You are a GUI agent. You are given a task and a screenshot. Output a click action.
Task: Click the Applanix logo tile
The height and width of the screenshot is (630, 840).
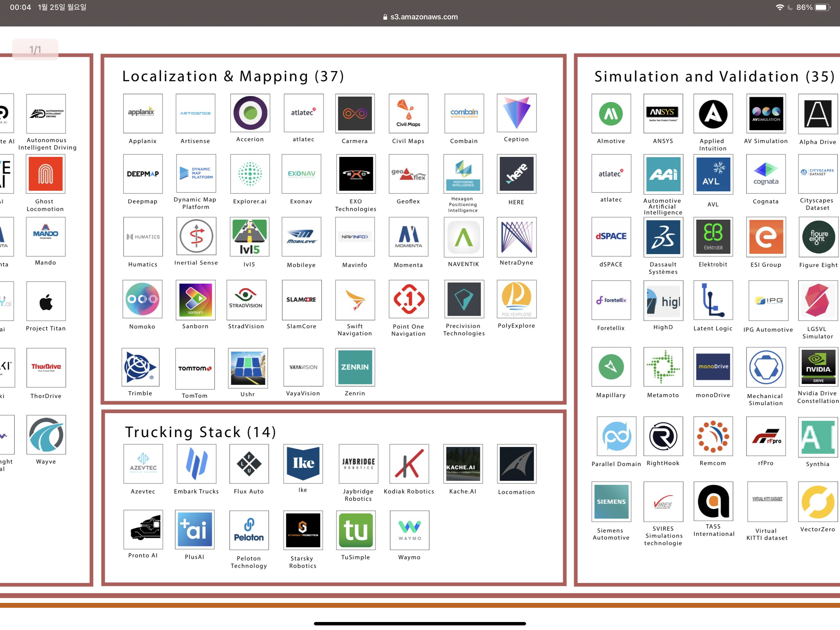143,113
